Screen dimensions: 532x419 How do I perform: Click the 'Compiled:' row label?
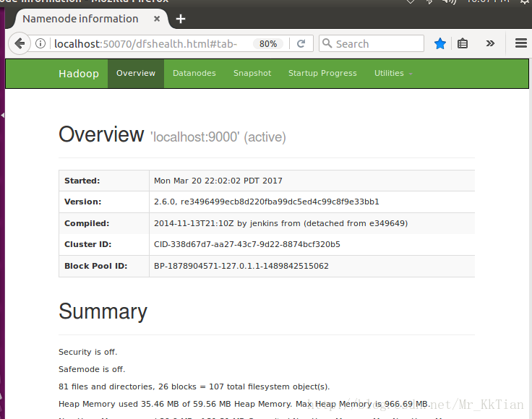pos(87,223)
